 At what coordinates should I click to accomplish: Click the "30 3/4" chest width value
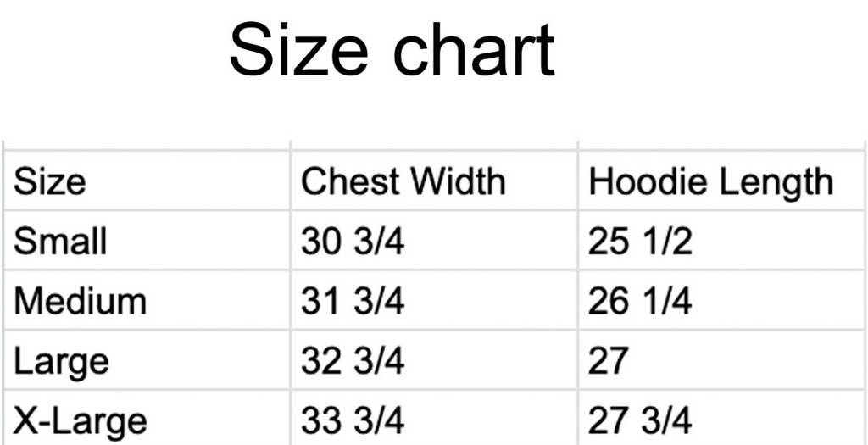(353, 242)
